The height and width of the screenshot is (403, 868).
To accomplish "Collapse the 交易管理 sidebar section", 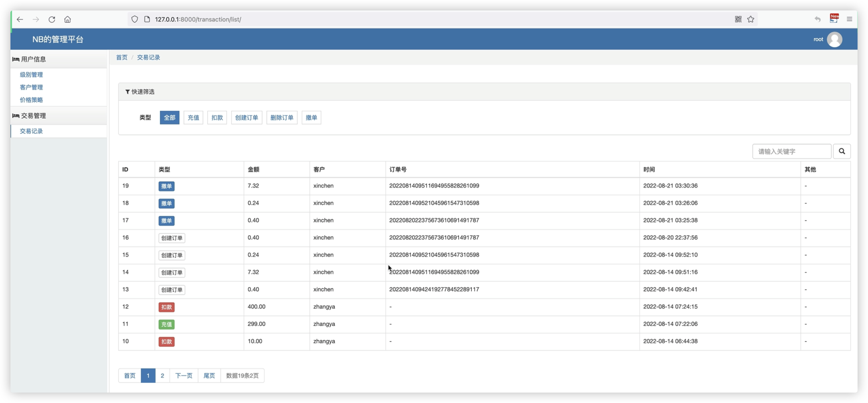I will [33, 116].
